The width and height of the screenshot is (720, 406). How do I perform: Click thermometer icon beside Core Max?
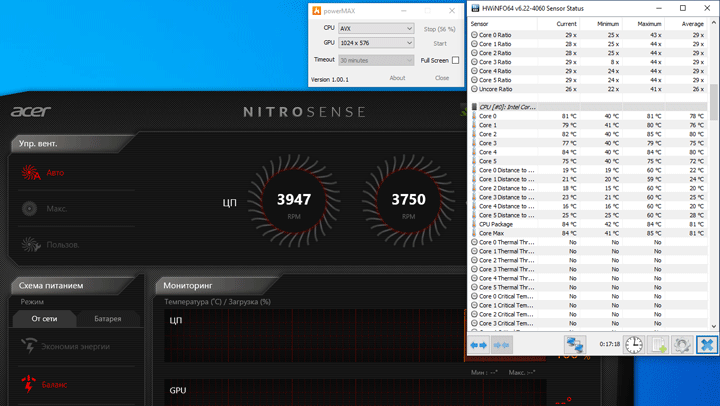click(474, 233)
